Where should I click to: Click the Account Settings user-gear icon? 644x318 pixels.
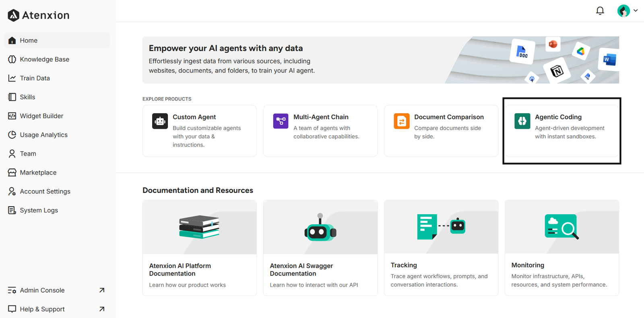[12, 191]
